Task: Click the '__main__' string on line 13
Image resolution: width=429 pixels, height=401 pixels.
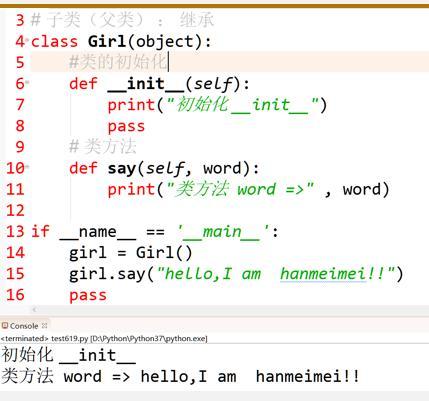Action: click(x=223, y=231)
